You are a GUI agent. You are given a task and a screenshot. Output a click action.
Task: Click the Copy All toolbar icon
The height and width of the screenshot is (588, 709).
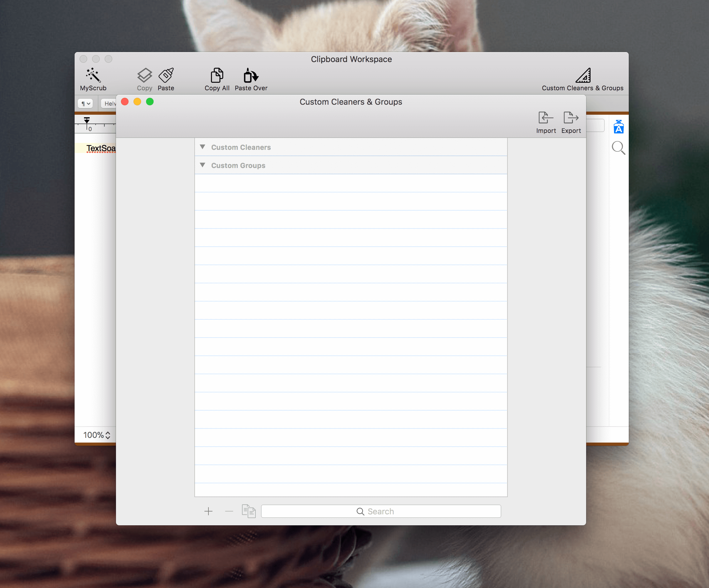(x=217, y=75)
